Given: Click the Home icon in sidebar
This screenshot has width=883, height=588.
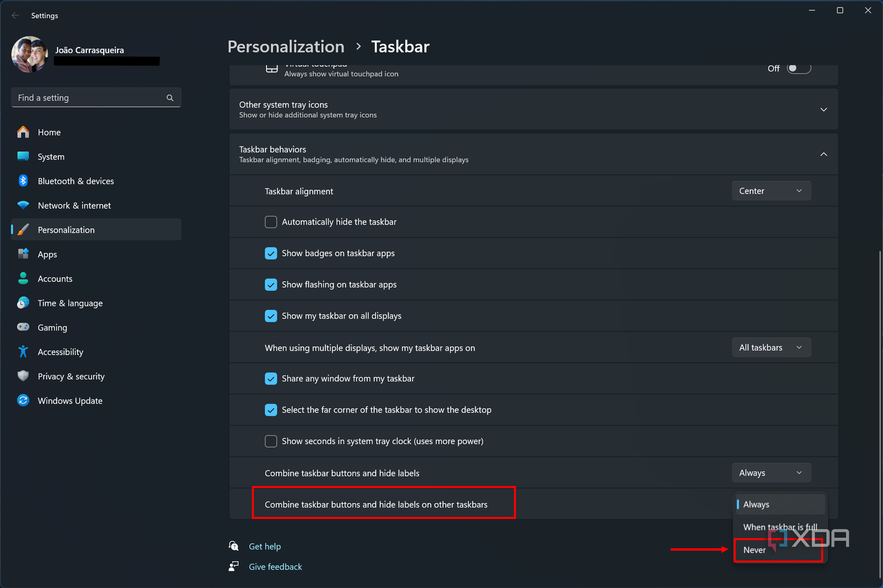Looking at the screenshot, I should [x=23, y=132].
